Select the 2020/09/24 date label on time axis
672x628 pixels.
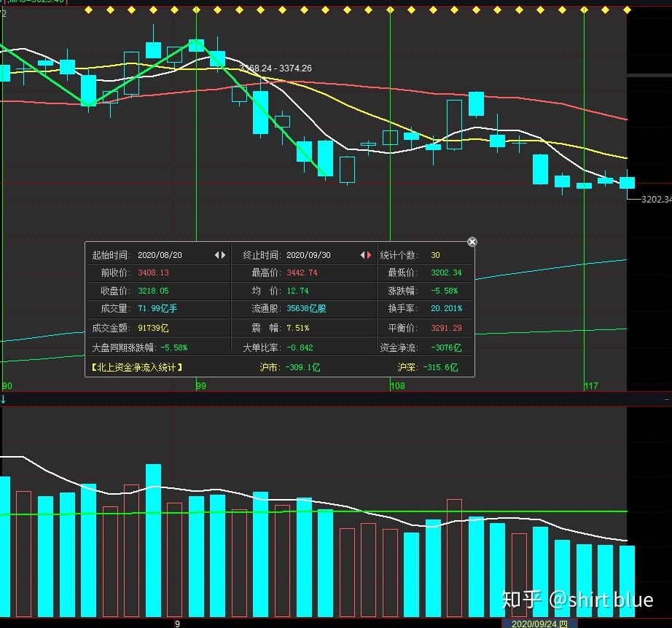(x=539, y=624)
